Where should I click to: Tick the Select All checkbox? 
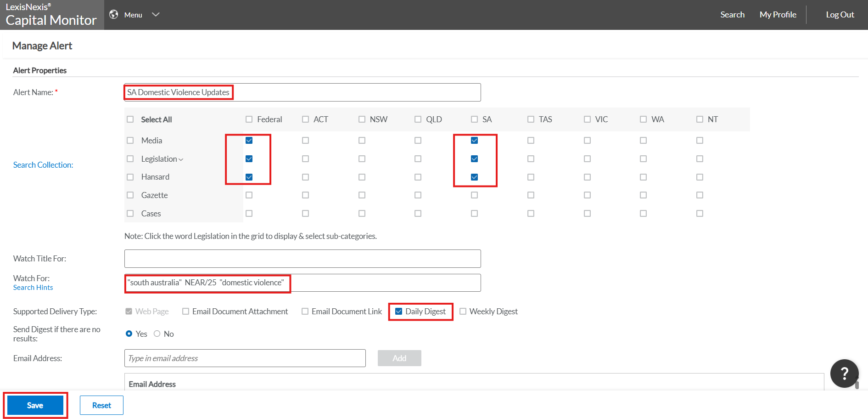pos(130,119)
